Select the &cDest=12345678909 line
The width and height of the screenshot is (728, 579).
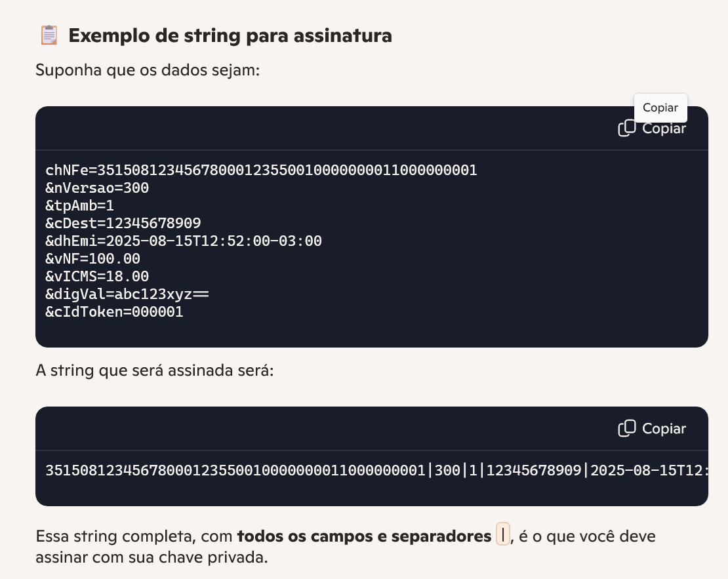coord(123,224)
